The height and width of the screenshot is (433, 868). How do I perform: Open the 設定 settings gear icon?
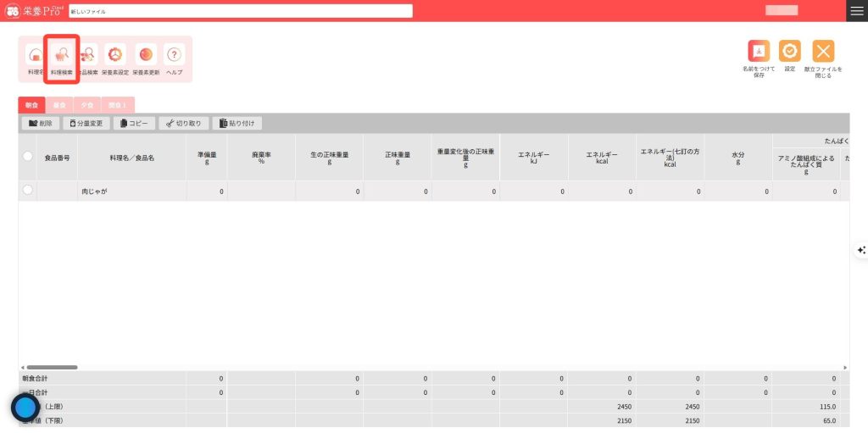[789, 52]
